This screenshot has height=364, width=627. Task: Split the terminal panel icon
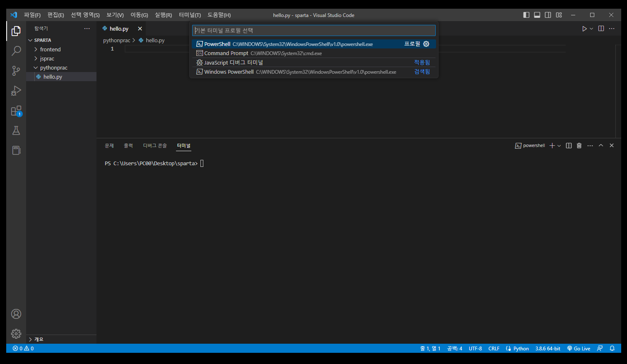pyautogui.click(x=569, y=146)
